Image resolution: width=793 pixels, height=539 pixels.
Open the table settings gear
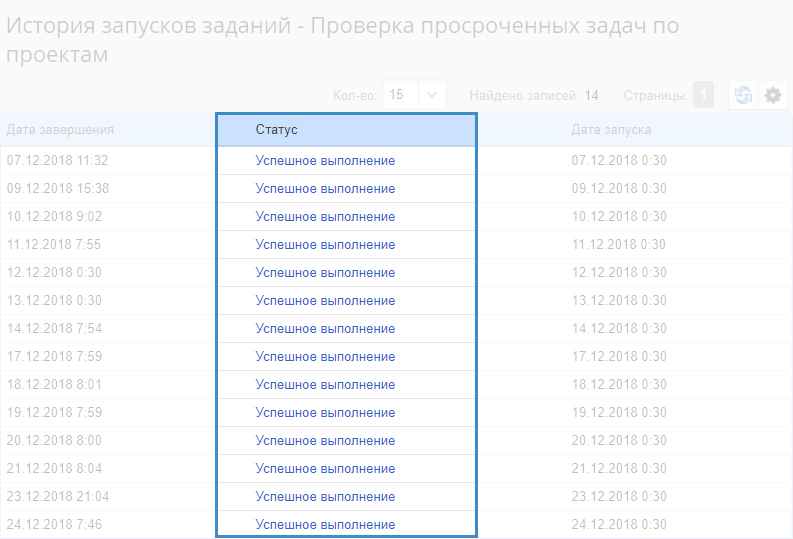click(773, 95)
